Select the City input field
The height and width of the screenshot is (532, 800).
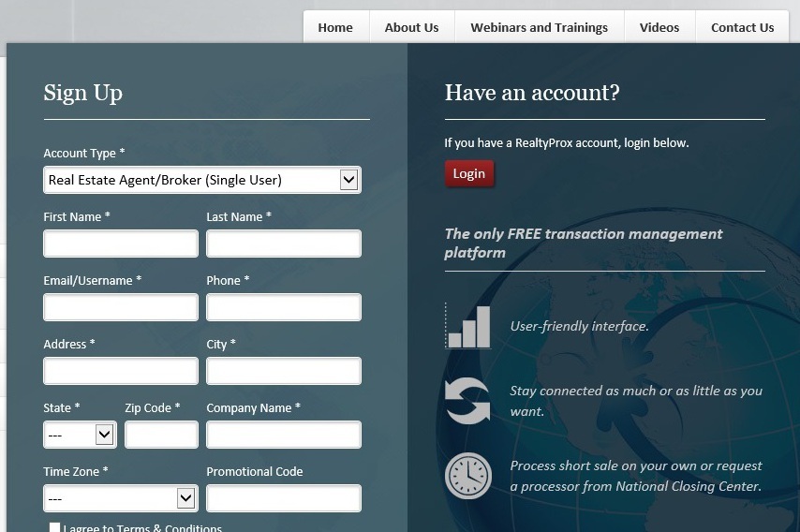[284, 371]
